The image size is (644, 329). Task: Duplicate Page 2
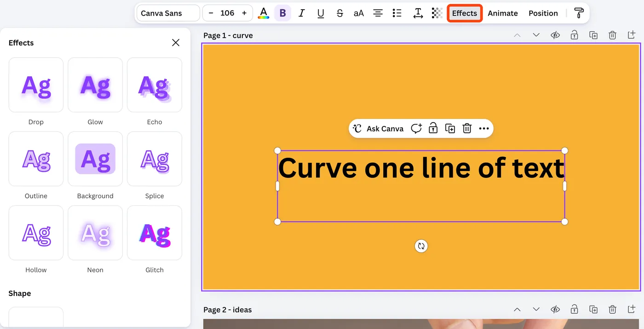(593, 310)
